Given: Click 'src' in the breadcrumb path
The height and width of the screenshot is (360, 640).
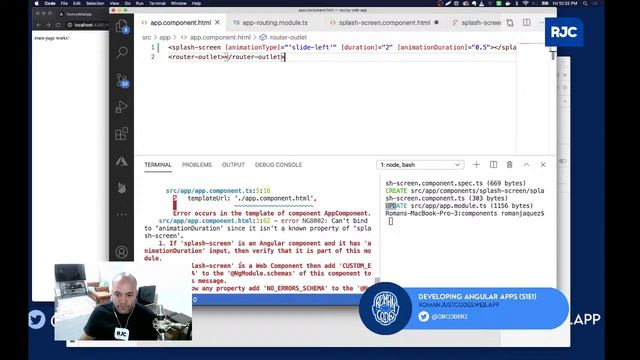Looking at the screenshot, I should point(147,37).
